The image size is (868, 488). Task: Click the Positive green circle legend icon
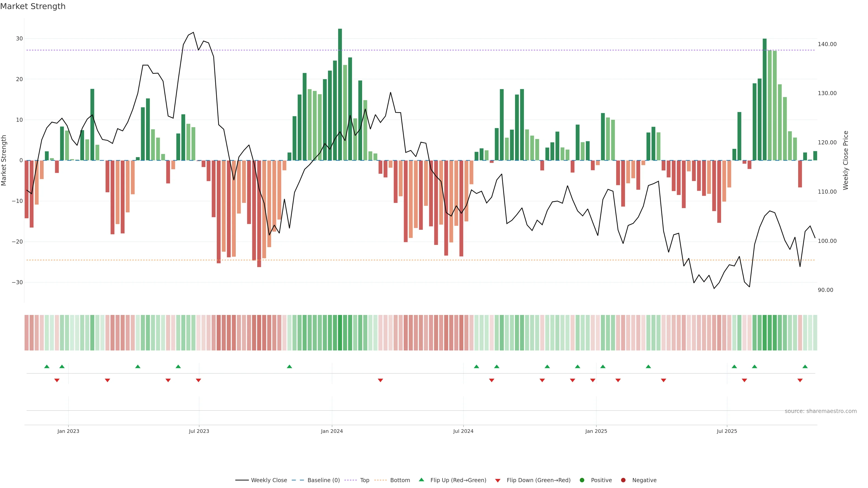coord(582,480)
